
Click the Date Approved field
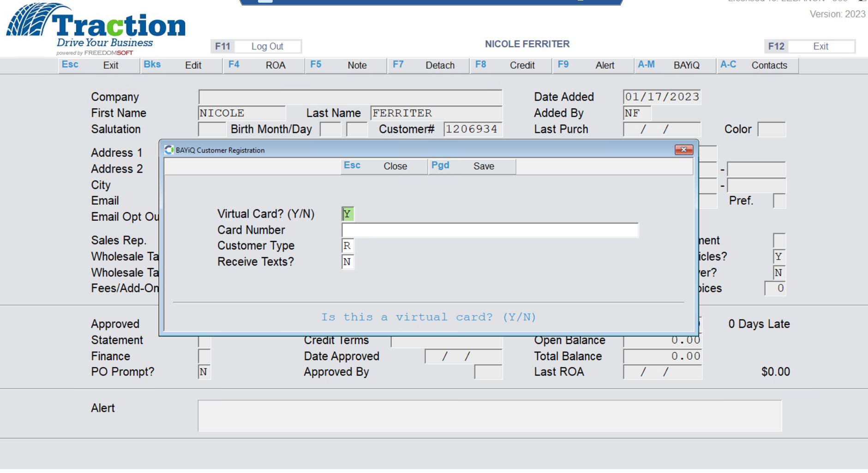463,356
